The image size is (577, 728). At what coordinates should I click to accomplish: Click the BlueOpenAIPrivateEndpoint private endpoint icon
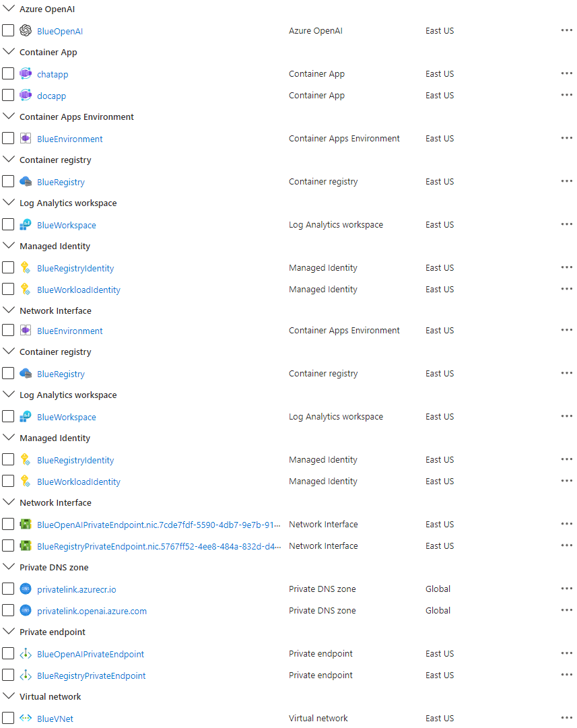click(26, 654)
